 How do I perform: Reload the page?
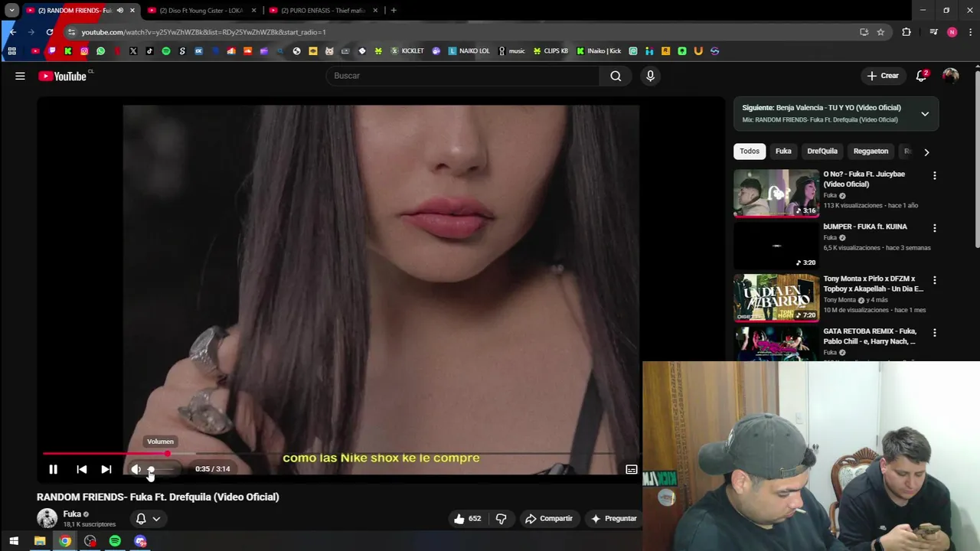[x=50, y=32]
